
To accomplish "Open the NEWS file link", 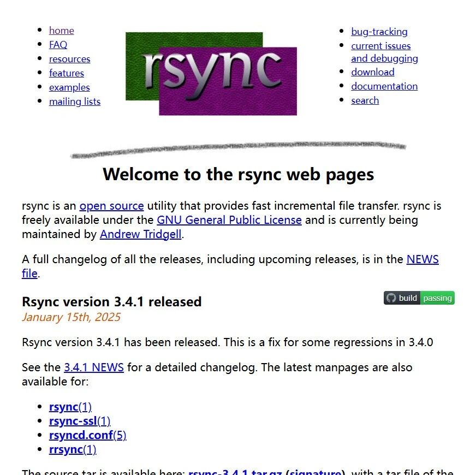I will [x=423, y=260].
